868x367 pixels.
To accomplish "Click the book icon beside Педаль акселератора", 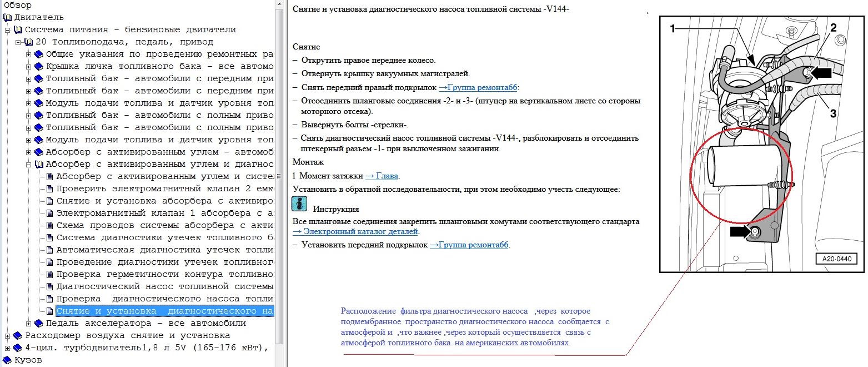I will pyautogui.click(x=39, y=324).
